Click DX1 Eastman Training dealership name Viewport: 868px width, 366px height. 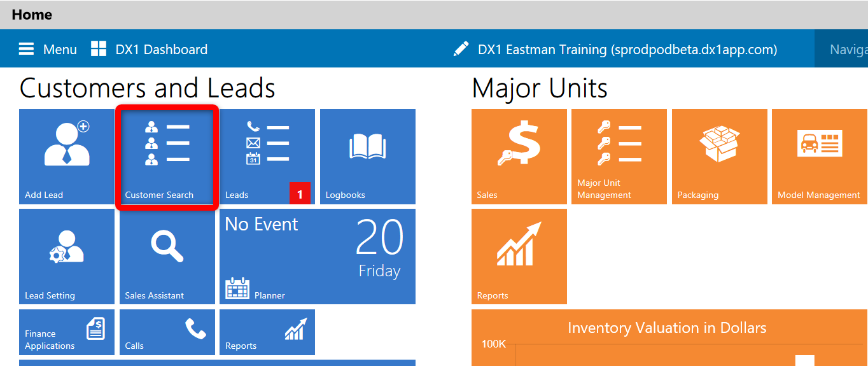(x=627, y=49)
